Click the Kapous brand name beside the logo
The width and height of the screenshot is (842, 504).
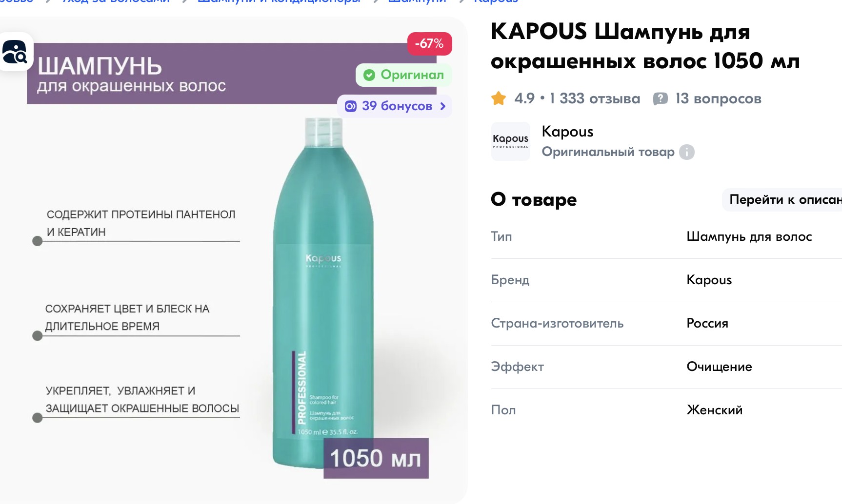pos(567,132)
